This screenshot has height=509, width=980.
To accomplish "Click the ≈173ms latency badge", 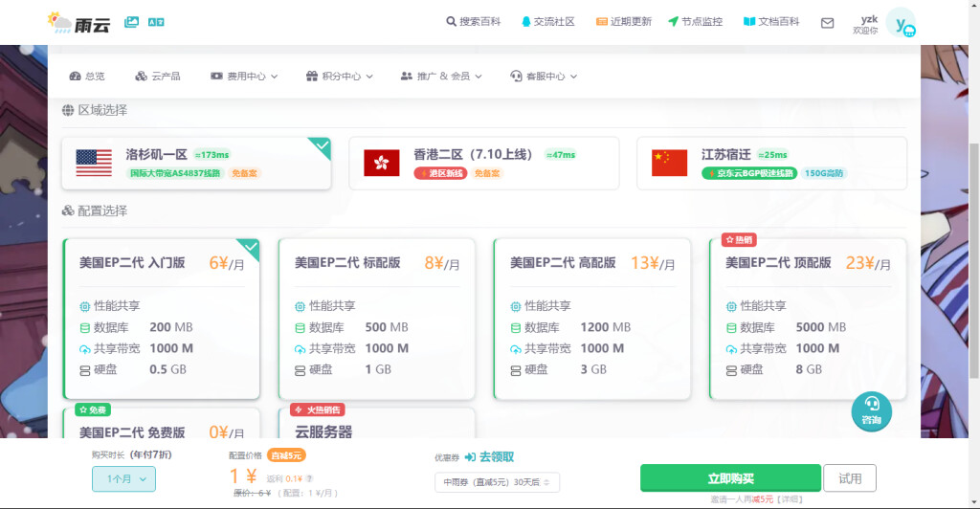I will tap(212, 155).
